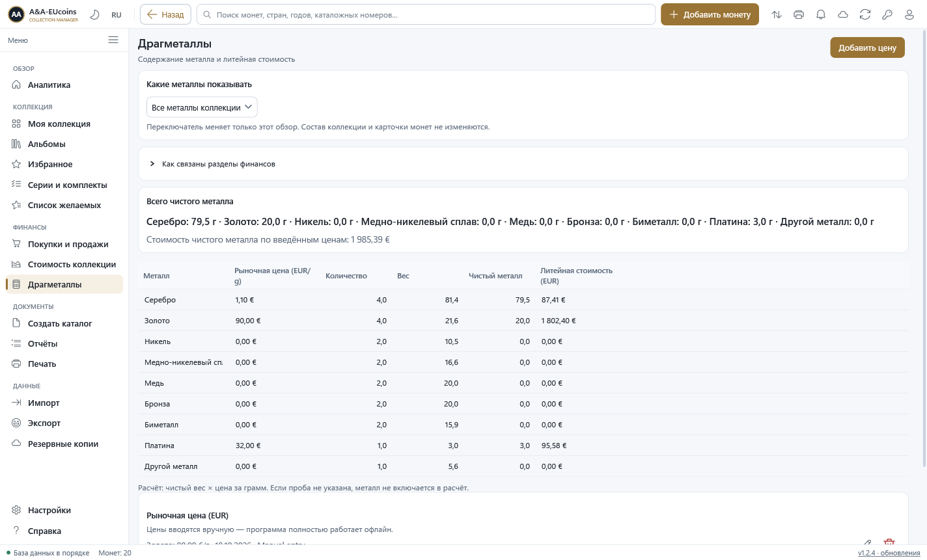Click the 'Серебро' metal name in the table
This screenshot has height=560, width=927.
tap(160, 300)
